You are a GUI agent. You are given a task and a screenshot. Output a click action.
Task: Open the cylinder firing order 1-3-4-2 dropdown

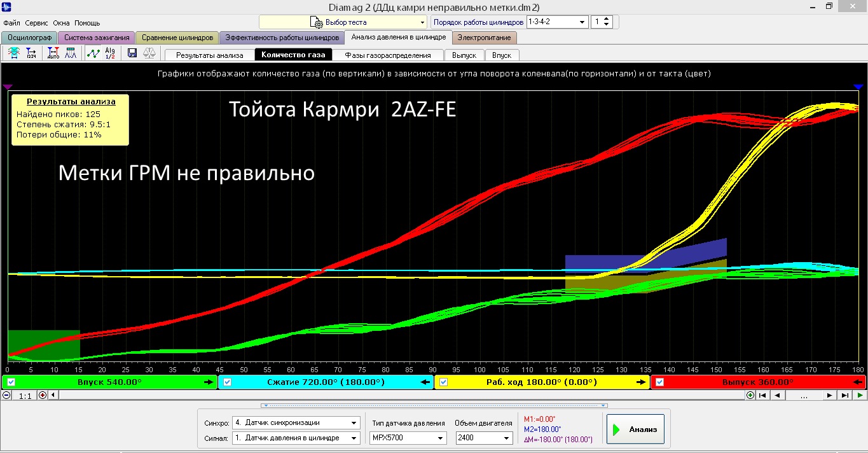558,22
